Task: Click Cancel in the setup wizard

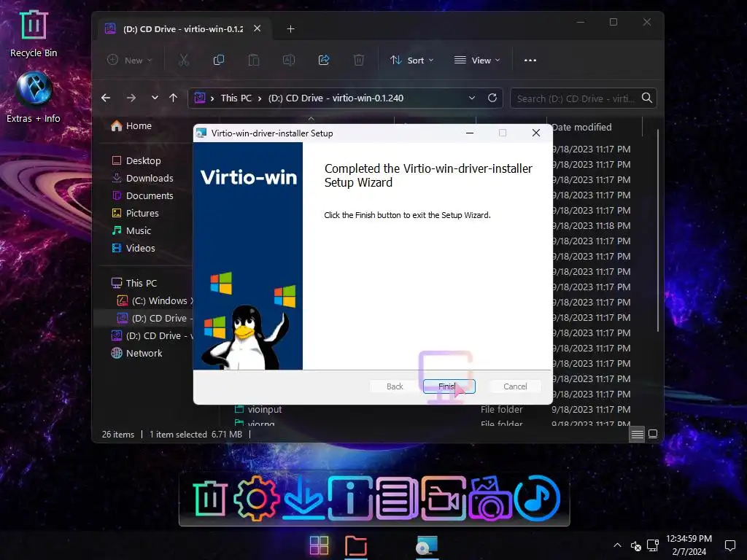Action: point(515,386)
